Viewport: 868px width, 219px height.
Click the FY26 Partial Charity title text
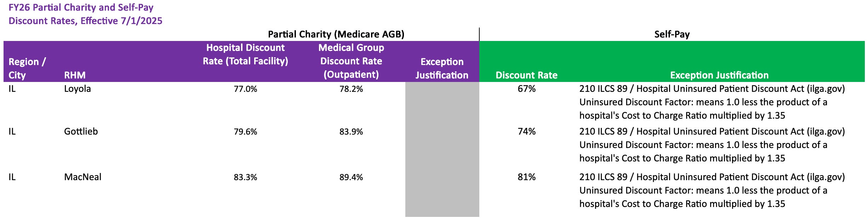[x=85, y=14]
